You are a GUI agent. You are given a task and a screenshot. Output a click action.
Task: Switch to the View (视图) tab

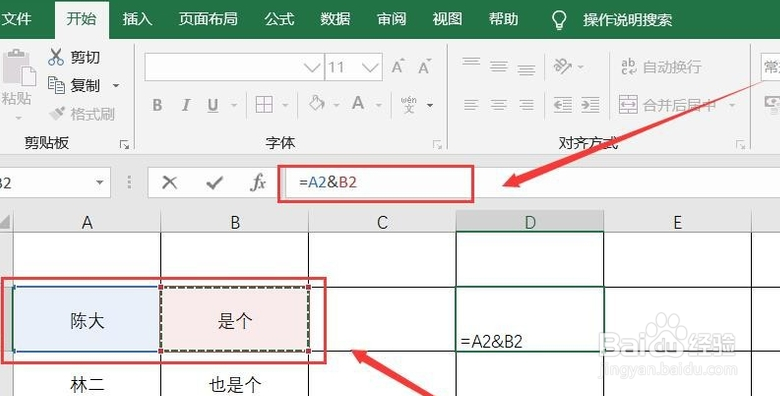pos(447,19)
